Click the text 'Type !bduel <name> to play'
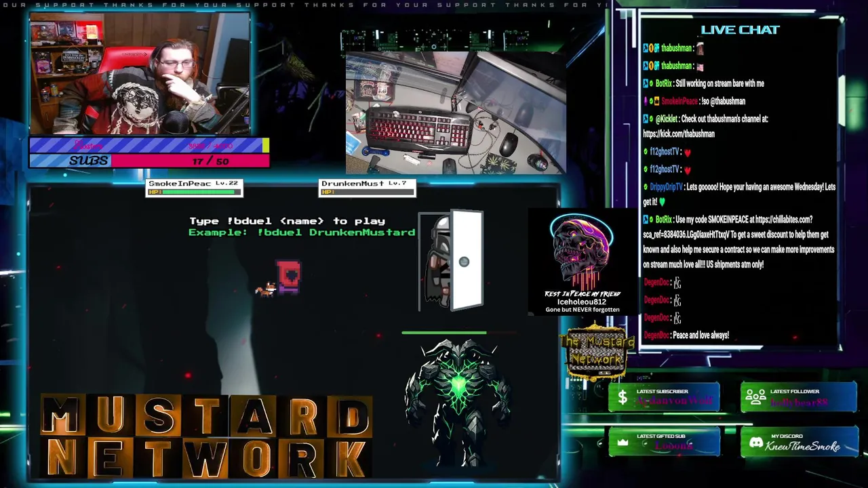868x488 pixels. [x=287, y=221]
